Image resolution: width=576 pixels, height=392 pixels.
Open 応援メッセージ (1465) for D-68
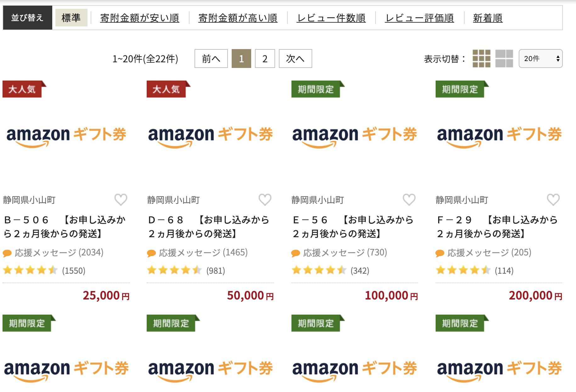[x=197, y=253]
